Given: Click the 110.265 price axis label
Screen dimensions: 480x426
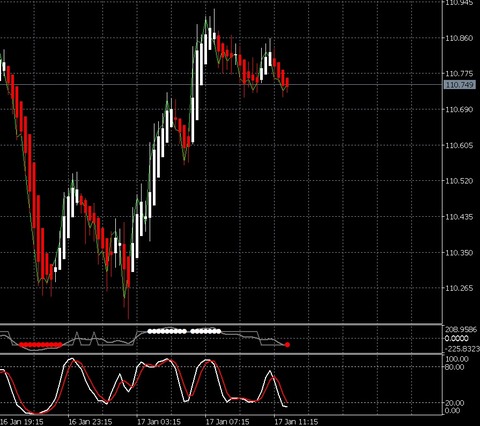Looking at the screenshot, I should point(459,288).
